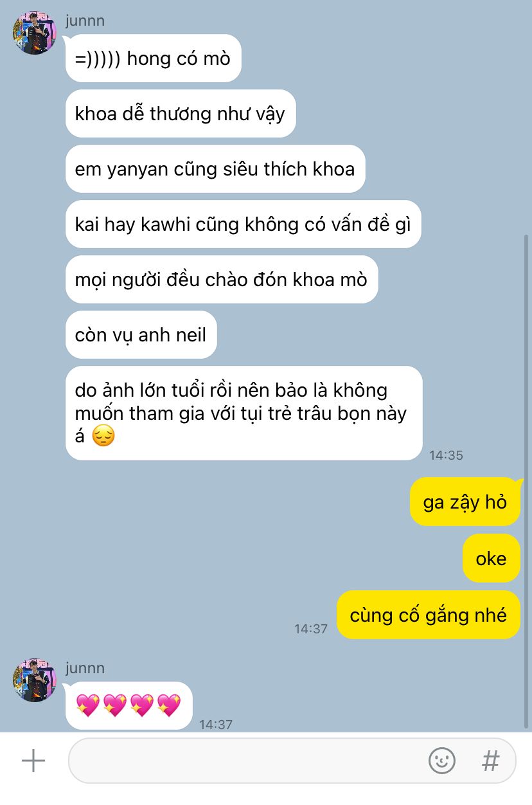This screenshot has width=532, height=805.
Task: Open the plus attachment menu icon
Action: [x=33, y=761]
